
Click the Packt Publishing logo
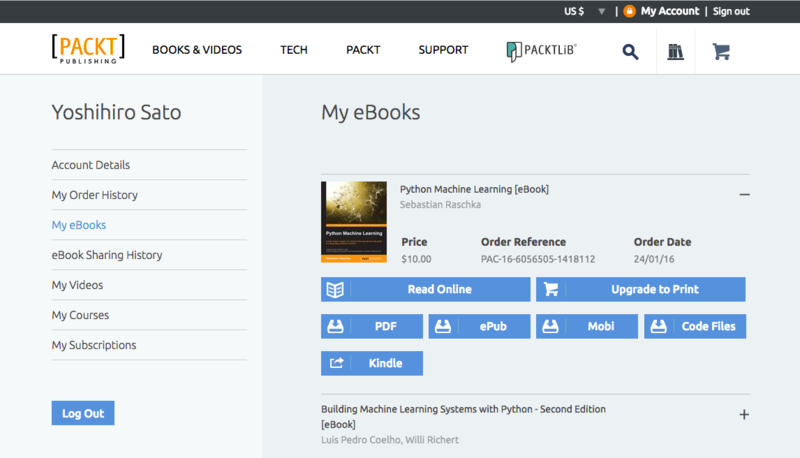click(88, 49)
